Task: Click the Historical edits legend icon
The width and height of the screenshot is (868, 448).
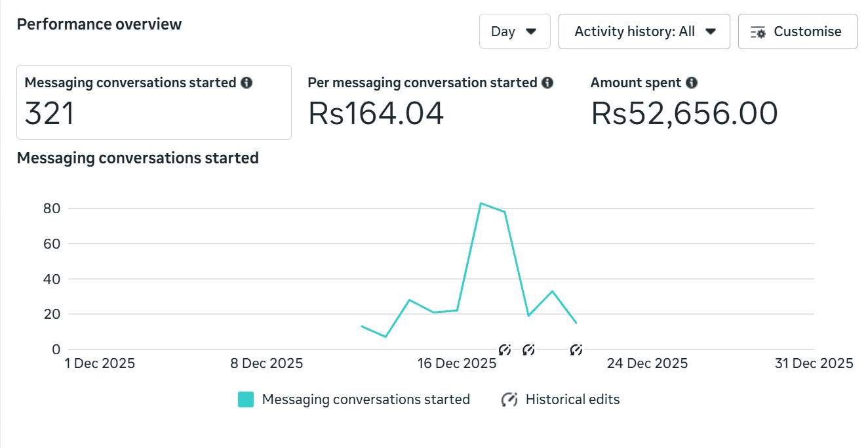Action: click(x=509, y=399)
